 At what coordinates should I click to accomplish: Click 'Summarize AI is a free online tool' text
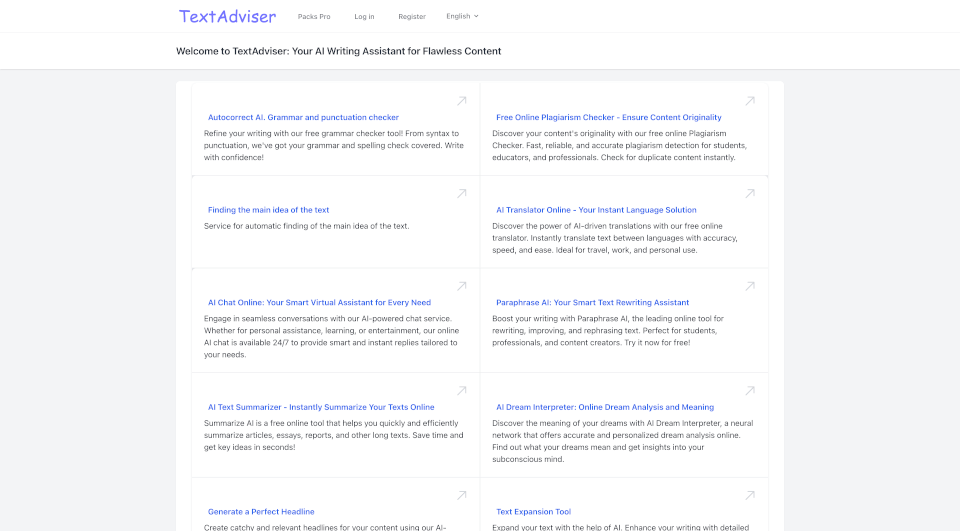[x=334, y=435]
